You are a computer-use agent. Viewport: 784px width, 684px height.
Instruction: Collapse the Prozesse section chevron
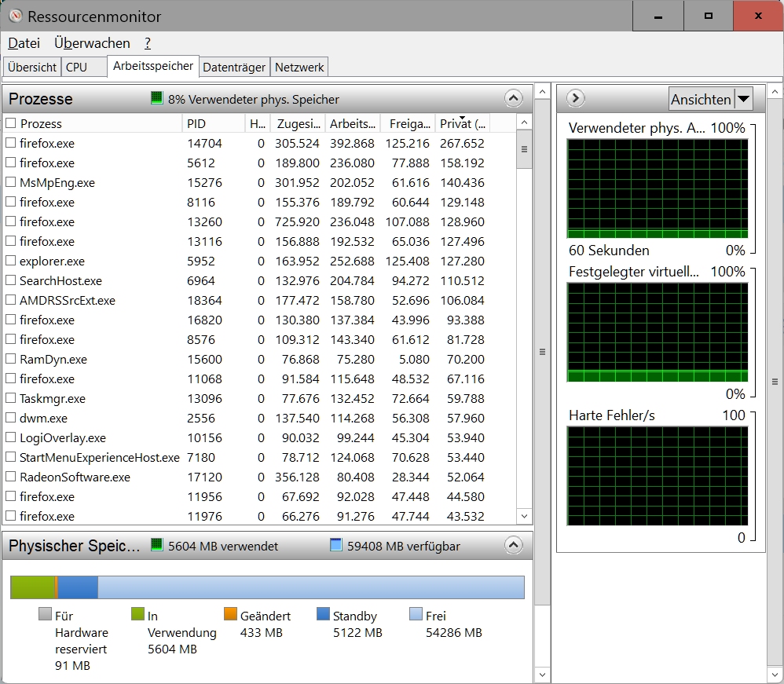[x=514, y=98]
